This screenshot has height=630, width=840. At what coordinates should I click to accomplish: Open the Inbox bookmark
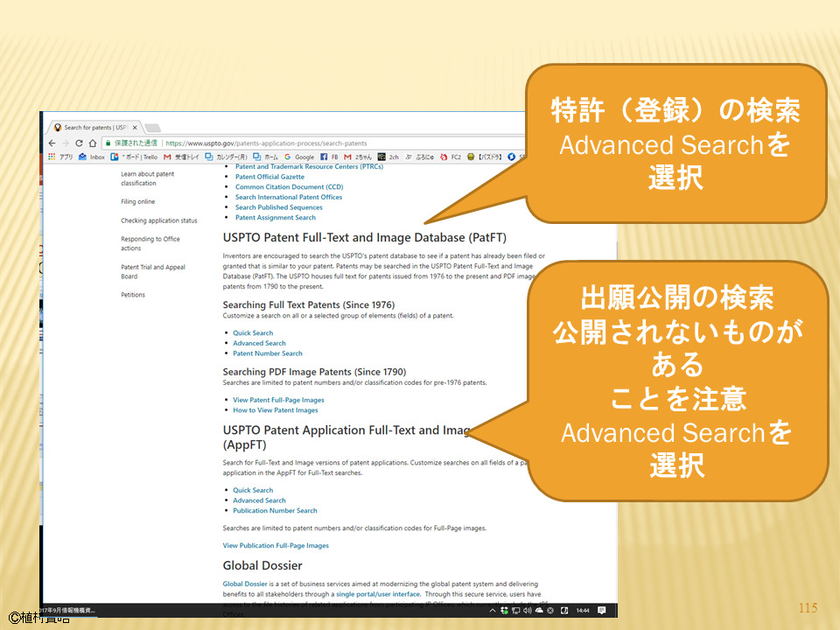(x=92, y=157)
